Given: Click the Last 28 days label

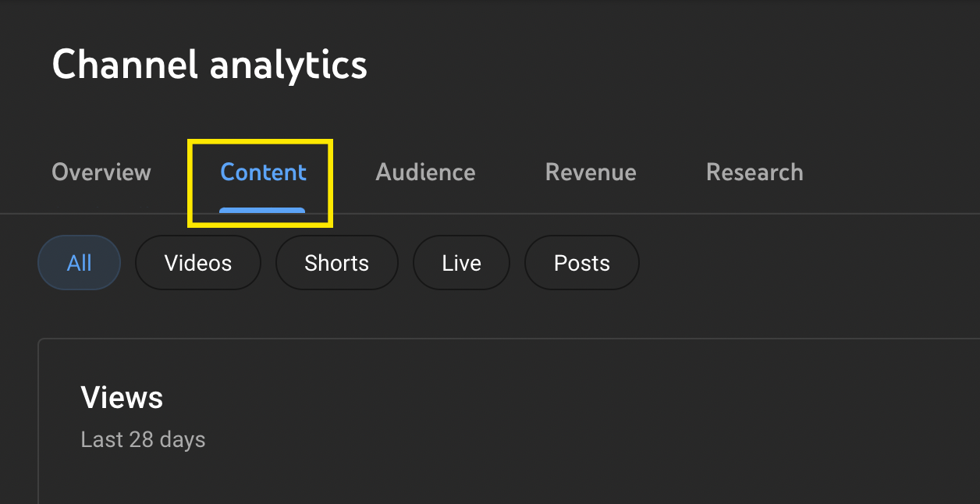Looking at the screenshot, I should tap(143, 440).
